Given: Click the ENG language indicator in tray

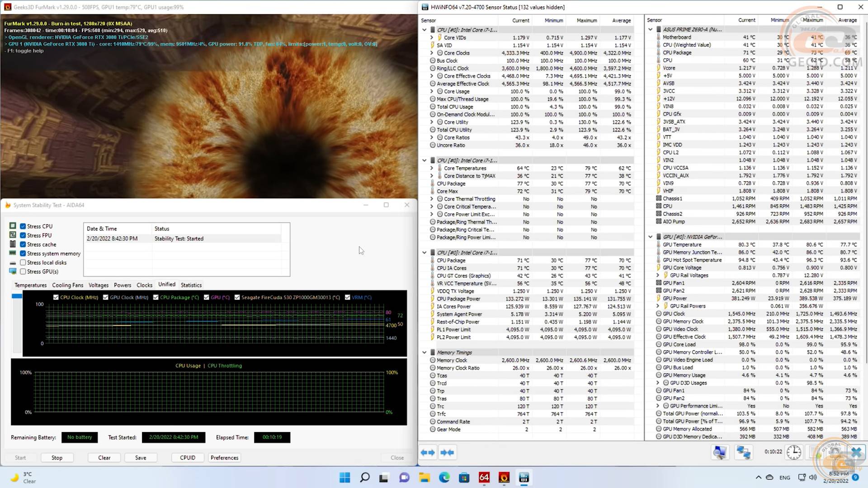Looking at the screenshot, I should (x=785, y=477).
